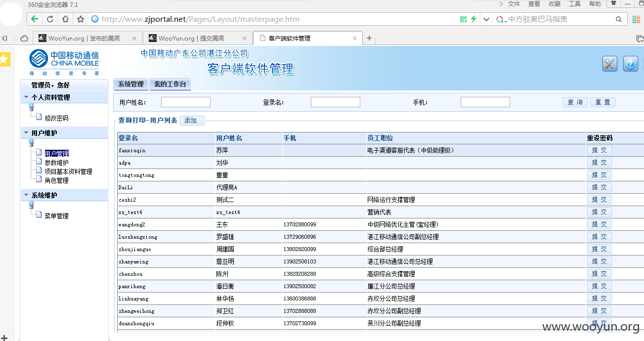The width and height of the screenshot is (644, 341).
Task: Click the 登录名 column header
Action: [166, 138]
